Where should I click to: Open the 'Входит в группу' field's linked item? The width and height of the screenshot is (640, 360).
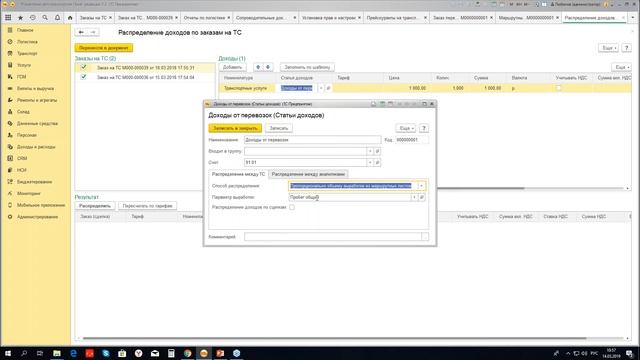click(x=378, y=151)
